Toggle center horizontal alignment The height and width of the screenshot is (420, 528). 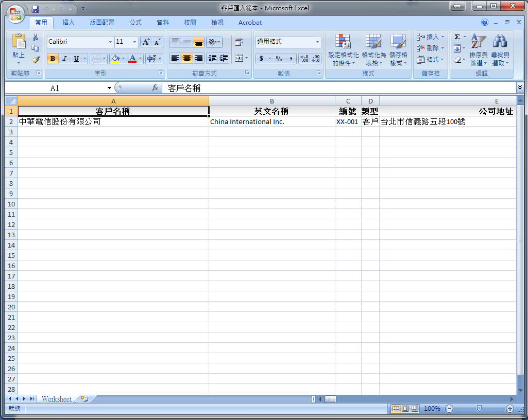coord(187,59)
